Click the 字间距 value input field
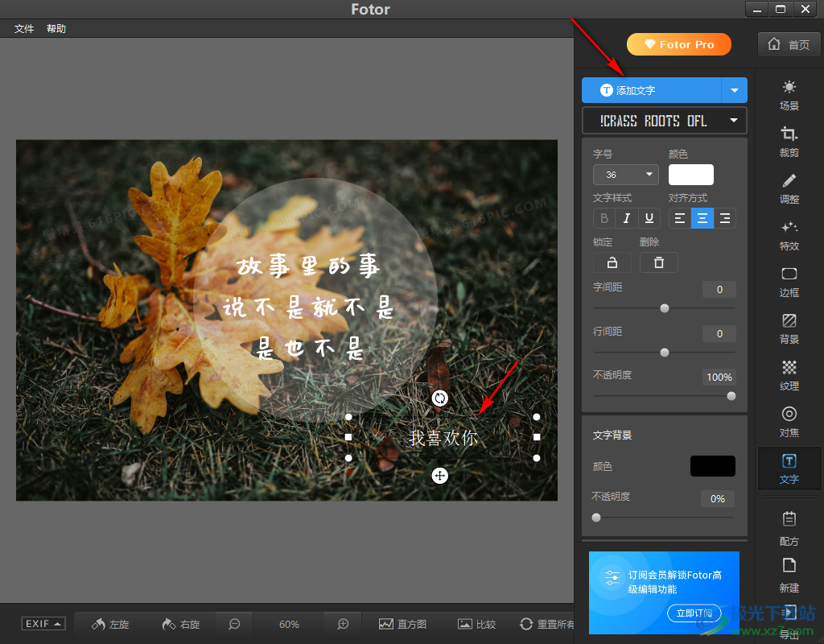The width and height of the screenshot is (824, 644). [719, 290]
